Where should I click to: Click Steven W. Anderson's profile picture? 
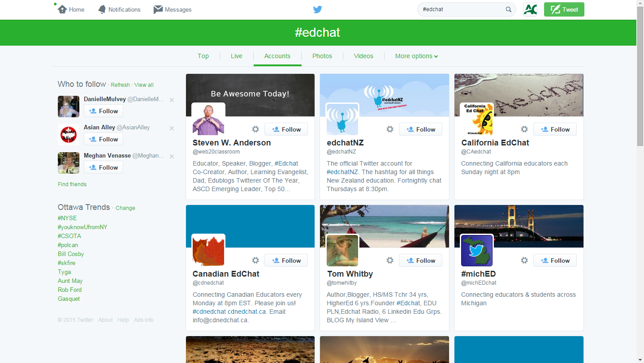pos(208,120)
